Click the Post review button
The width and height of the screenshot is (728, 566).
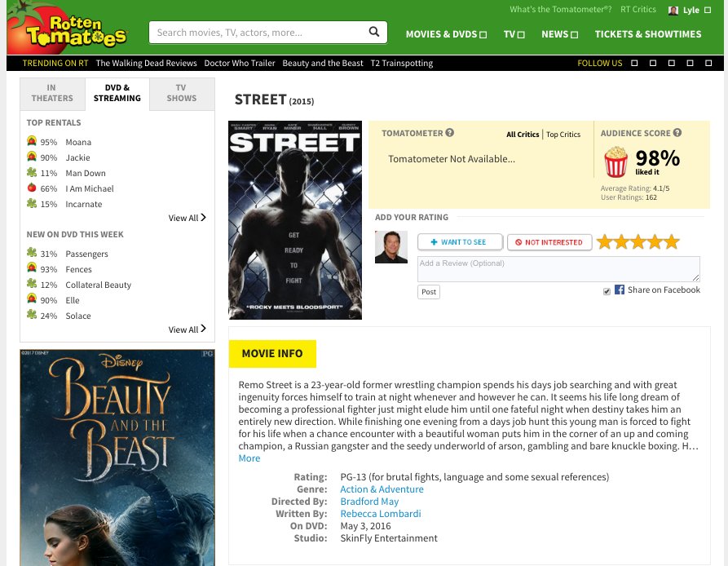429,292
